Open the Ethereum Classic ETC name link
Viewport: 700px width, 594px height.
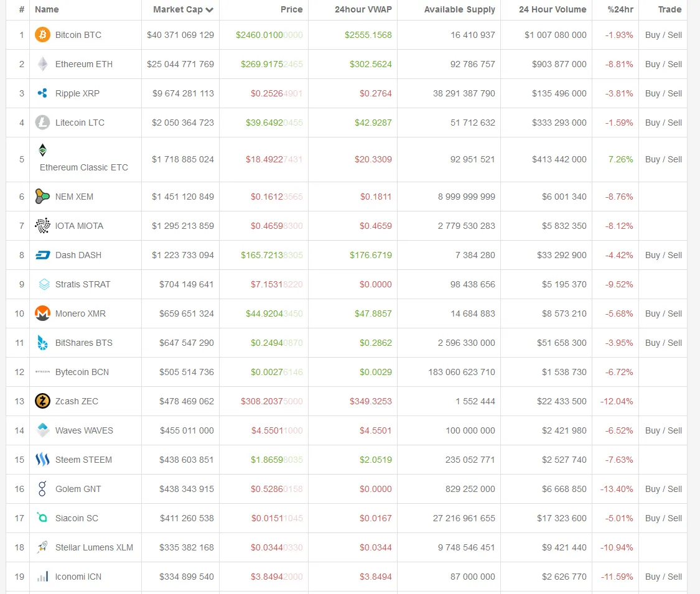pos(84,167)
